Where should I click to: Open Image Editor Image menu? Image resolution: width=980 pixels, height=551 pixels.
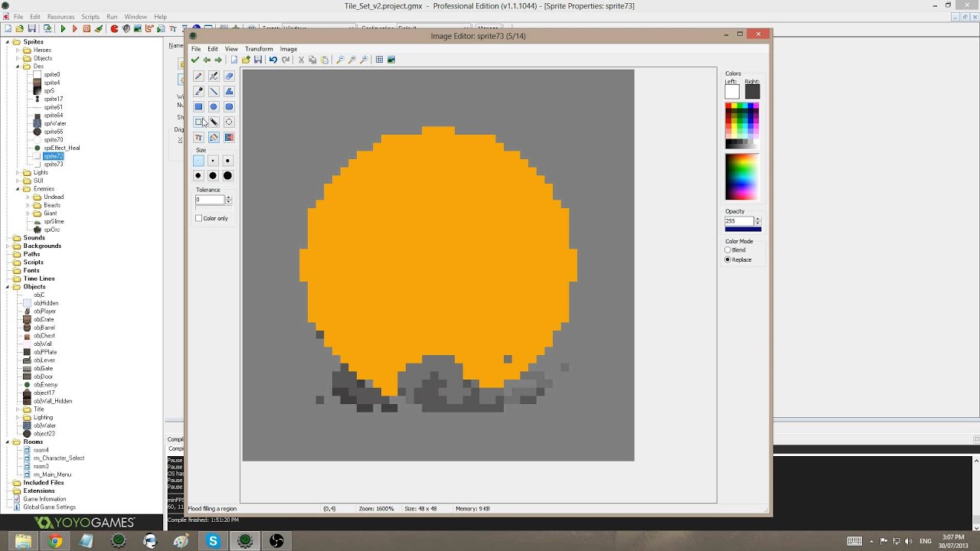point(289,49)
